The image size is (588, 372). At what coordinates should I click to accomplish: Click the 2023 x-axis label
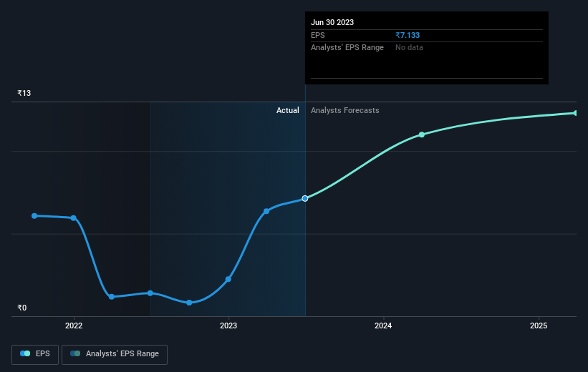(x=228, y=325)
